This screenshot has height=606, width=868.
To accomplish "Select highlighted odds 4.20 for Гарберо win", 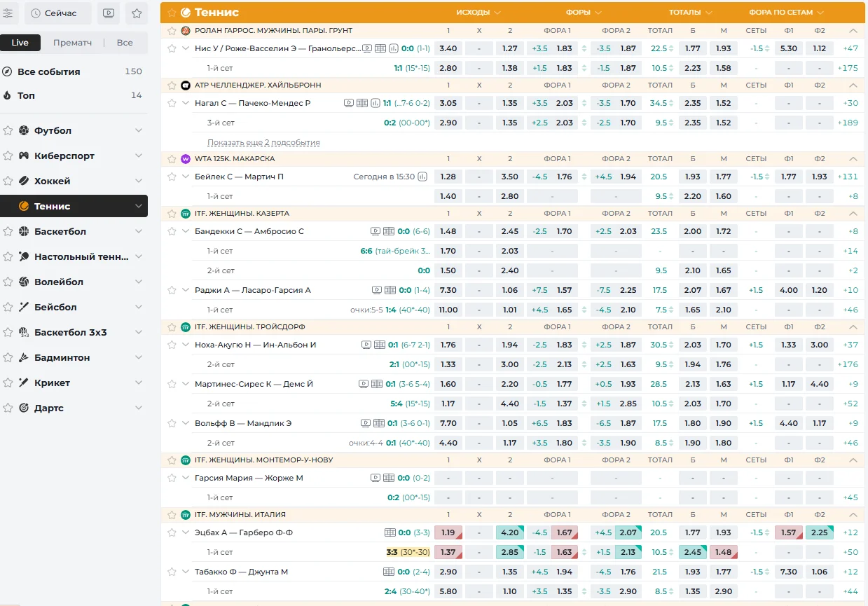I will click(510, 532).
